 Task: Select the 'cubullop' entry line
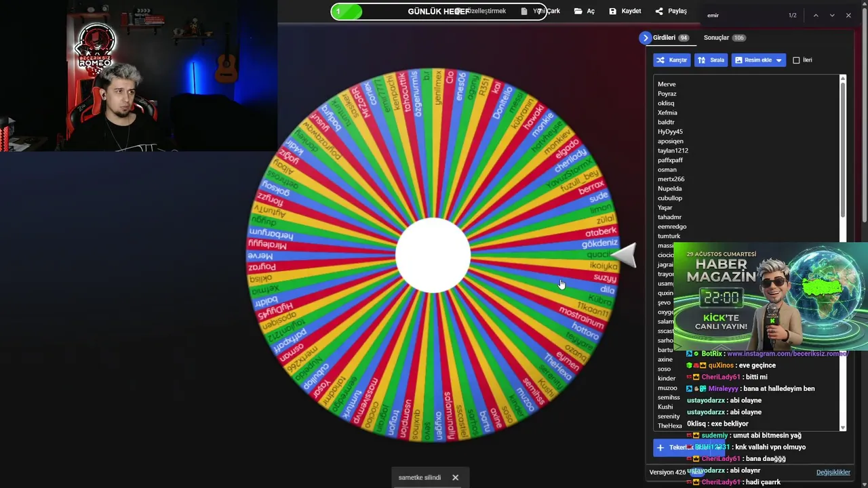(x=670, y=198)
